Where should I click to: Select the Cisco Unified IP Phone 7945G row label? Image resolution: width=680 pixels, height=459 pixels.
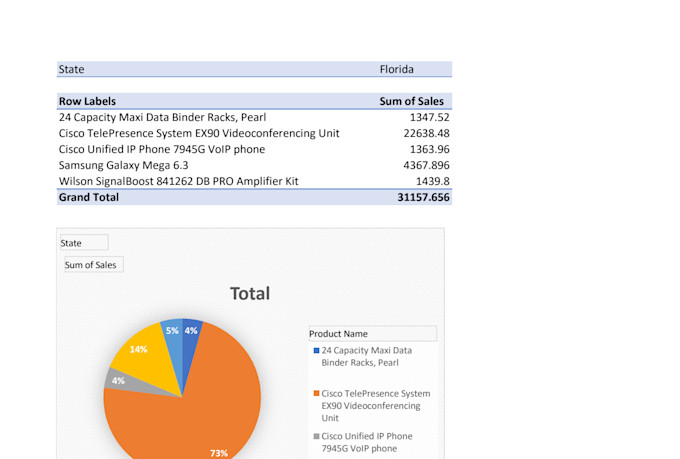click(162, 149)
